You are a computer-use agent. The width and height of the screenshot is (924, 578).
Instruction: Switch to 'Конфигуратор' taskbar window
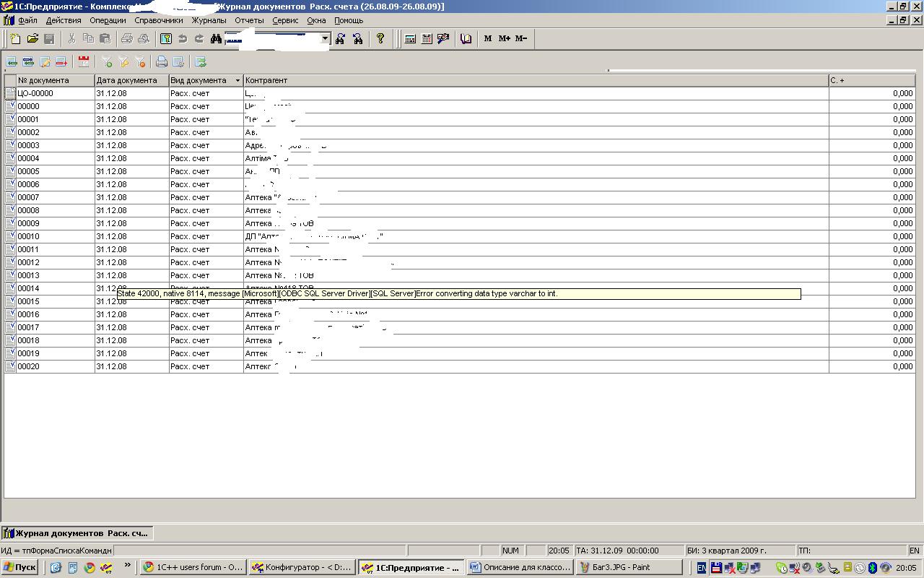pyautogui.click(x=302, y=567)
